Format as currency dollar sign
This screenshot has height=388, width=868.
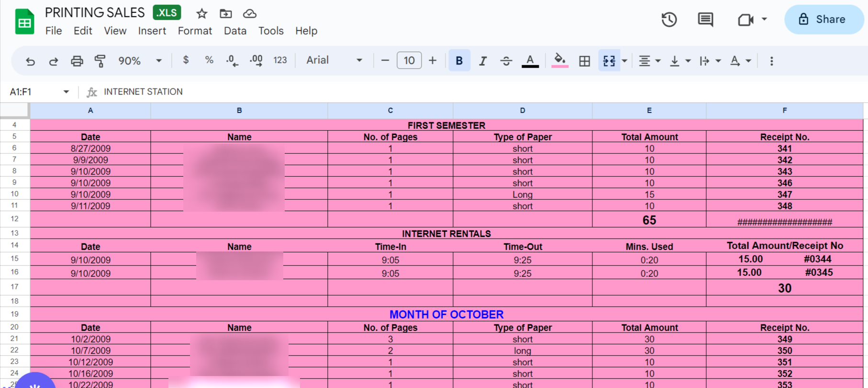coord(186,60)
